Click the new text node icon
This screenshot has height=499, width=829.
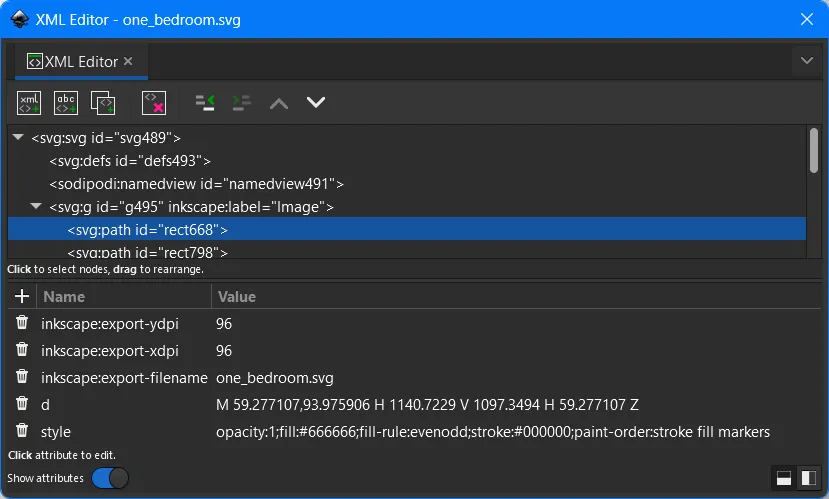66,102
